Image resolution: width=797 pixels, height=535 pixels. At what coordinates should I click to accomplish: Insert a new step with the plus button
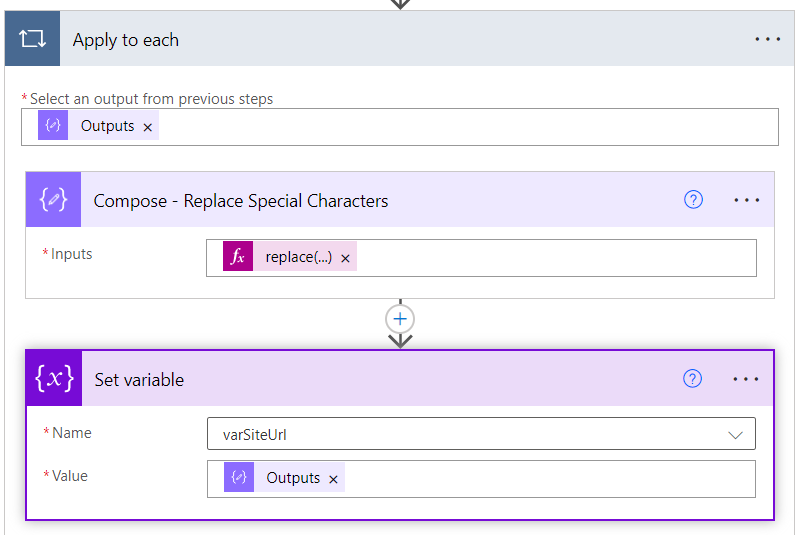coord(400,319)
